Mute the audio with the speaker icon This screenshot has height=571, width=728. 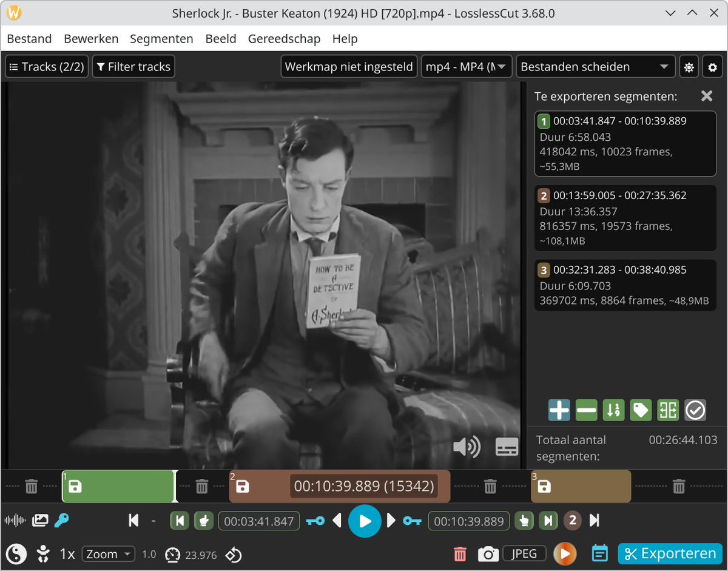tap(467, 447)
